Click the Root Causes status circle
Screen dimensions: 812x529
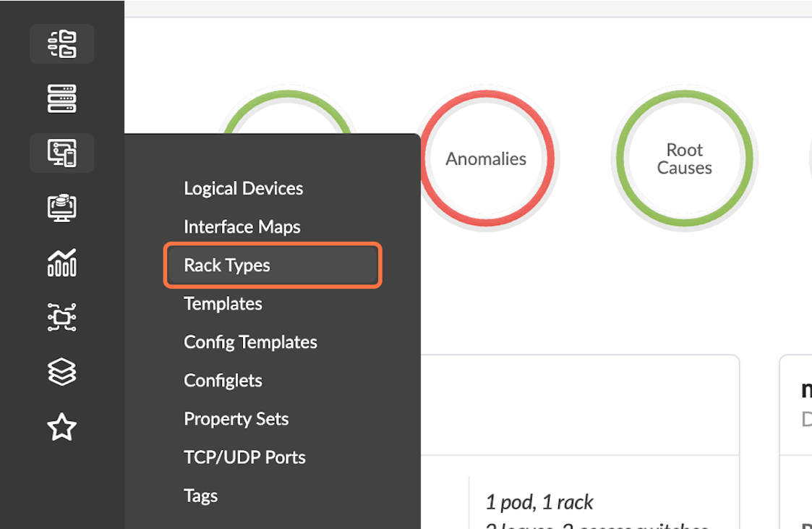pyautogui.click(x=684, y=158)
